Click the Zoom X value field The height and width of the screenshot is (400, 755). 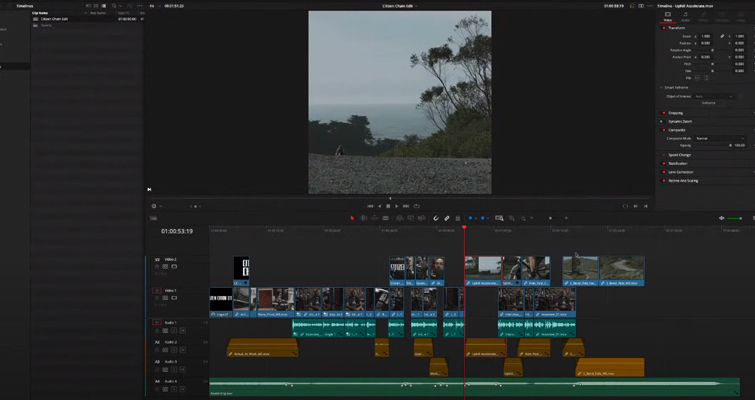706,36
